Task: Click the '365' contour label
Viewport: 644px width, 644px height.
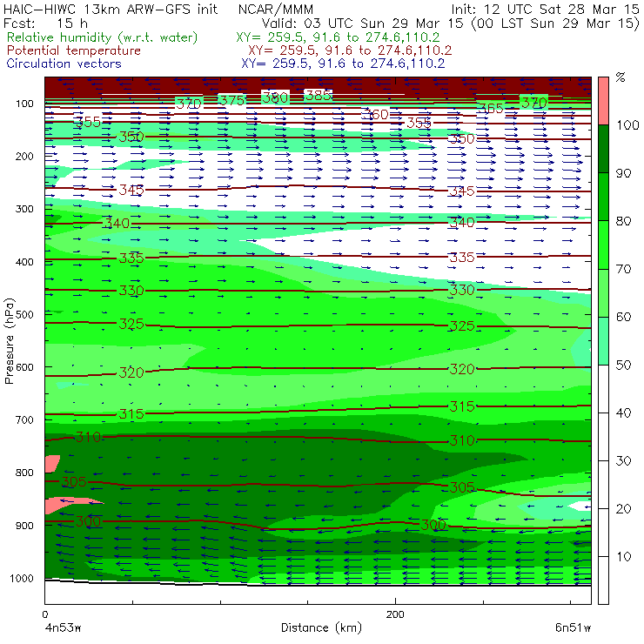Action: pos(491,108)
